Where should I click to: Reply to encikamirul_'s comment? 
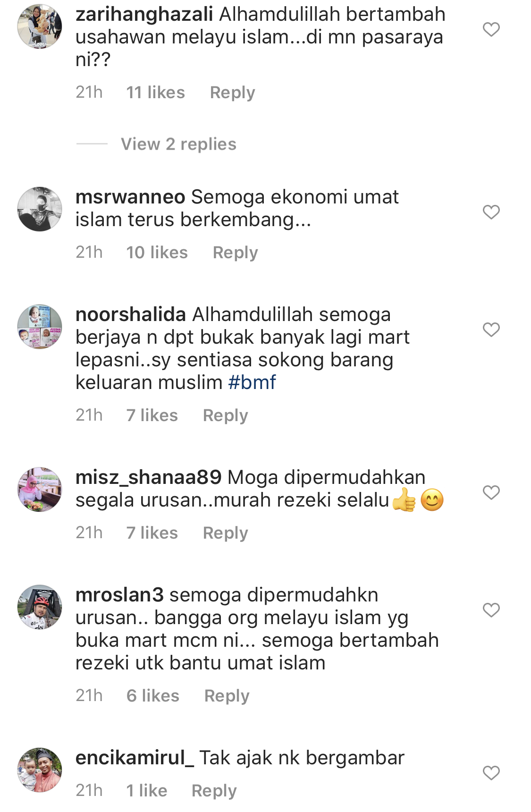click(x=214, y=791)
